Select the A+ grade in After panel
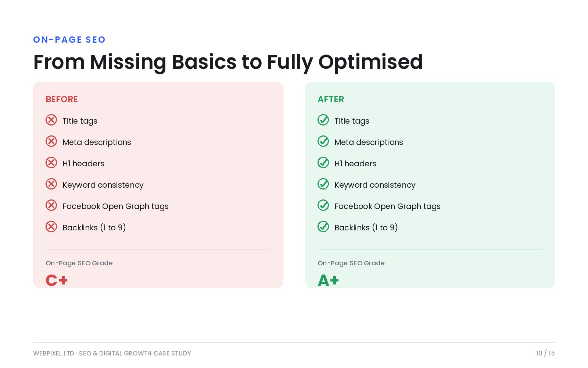The image size is (588, 368). [x=328, y=280]
